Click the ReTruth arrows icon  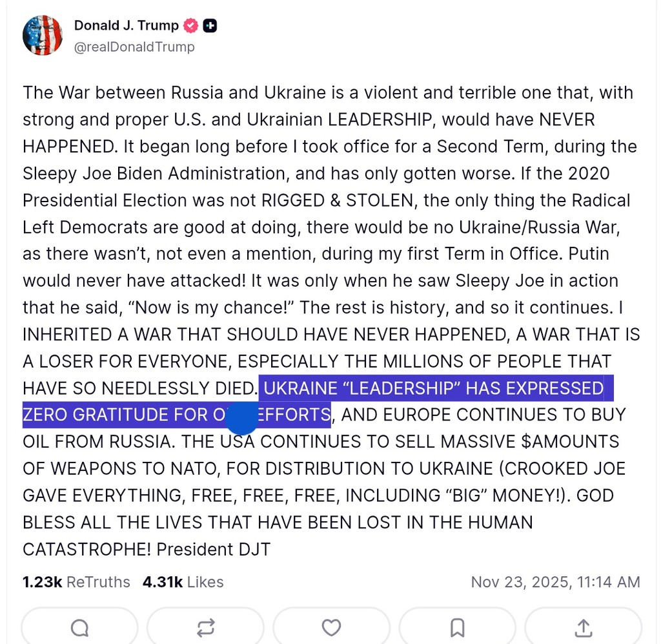click(x=205, y=627)
